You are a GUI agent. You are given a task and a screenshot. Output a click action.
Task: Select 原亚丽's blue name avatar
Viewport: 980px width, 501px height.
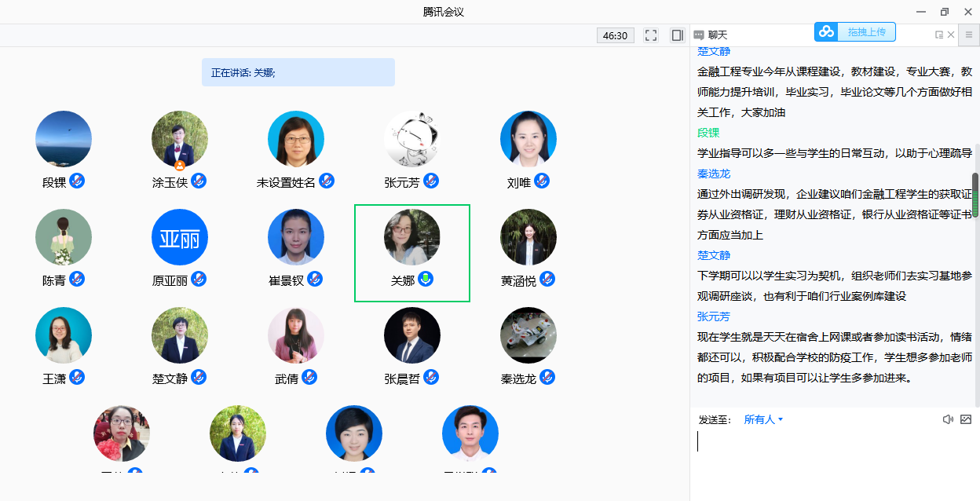tap(180, 237)
